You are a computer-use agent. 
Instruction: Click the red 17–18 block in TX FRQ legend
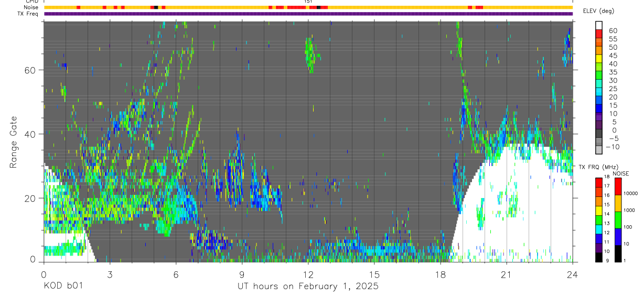[x=599, y=183]
